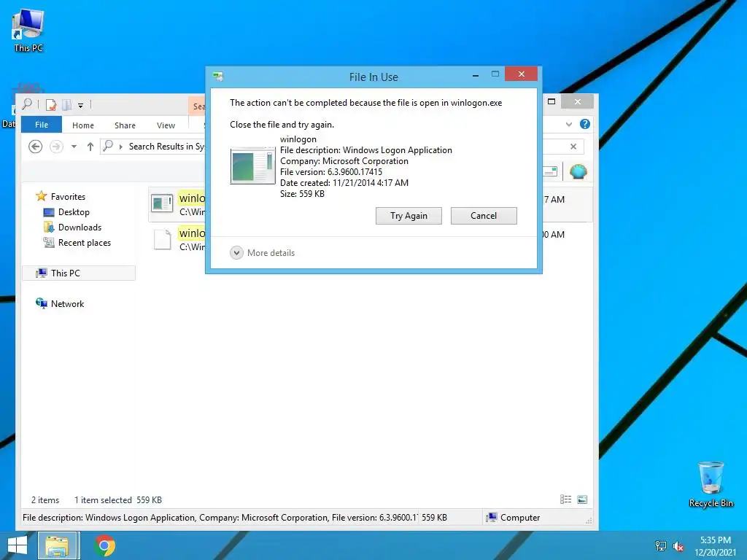
Task: Click the Properties quick access icon
Action: [50, 105]
